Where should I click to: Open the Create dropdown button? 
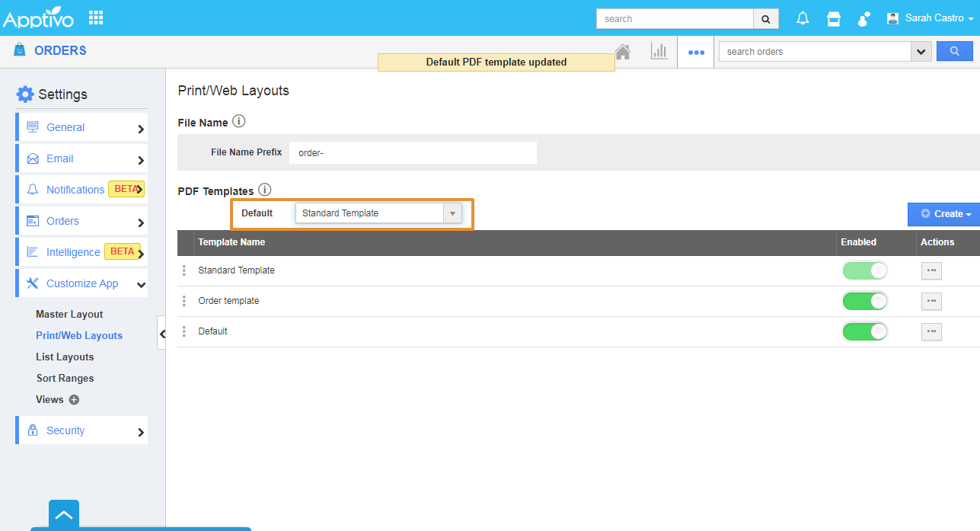click(943, 214)
